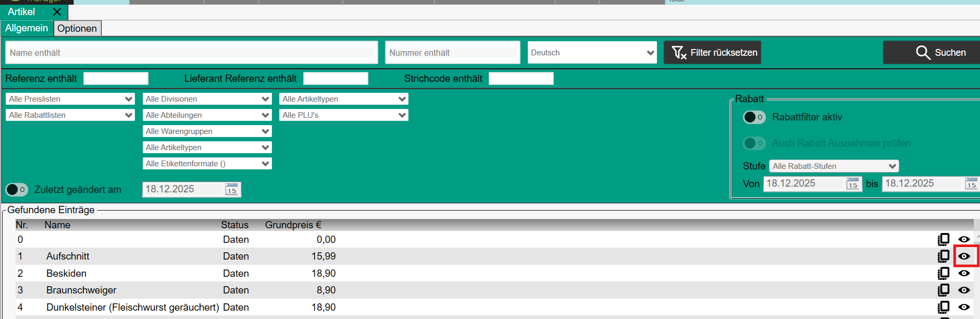The width and height of the screenshot is (980, 319).
Task: Open calendar for Zuletzt geändert date
Action: coord(231,190)
